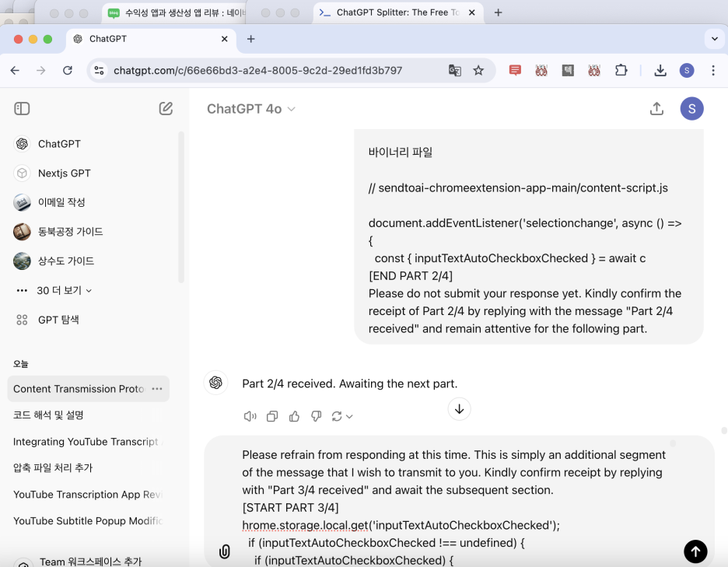Viewport: 728px width, 567px height.
Task: Play response aloud with speaker icon
Action: pyautogui.click(x=250, y=417)
